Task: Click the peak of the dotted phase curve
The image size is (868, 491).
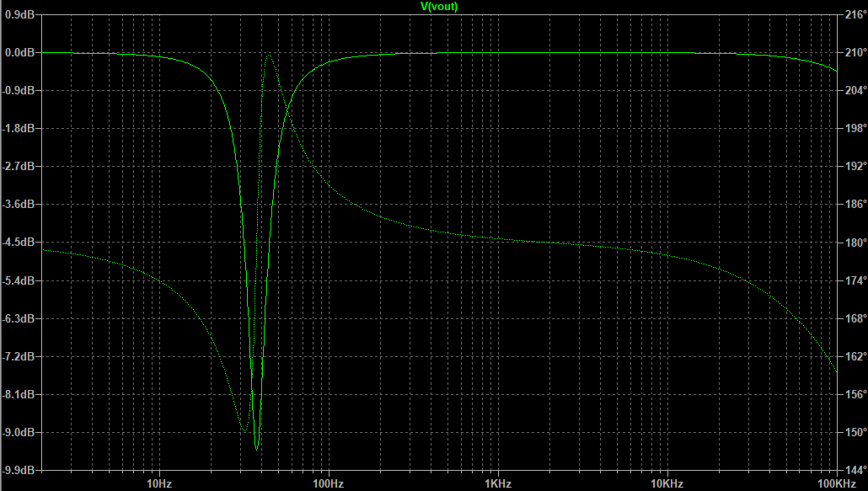Action: point(269,56)
